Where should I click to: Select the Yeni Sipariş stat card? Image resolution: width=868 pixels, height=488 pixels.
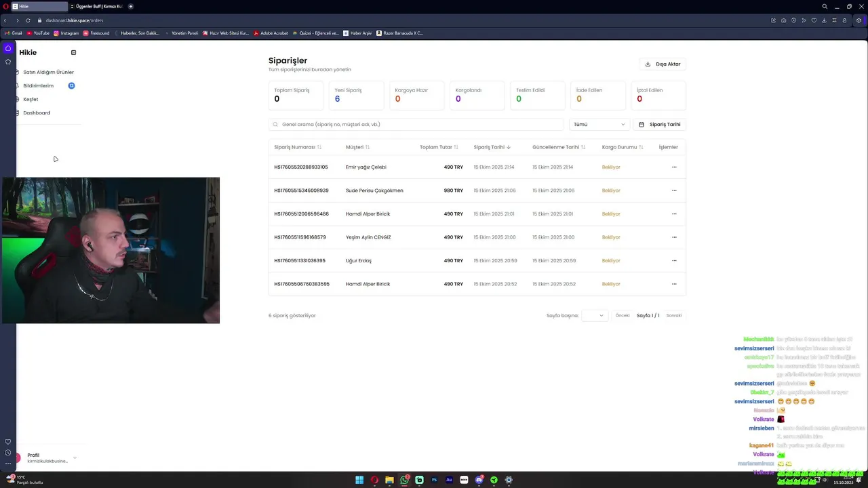click(x=356, y=96)
